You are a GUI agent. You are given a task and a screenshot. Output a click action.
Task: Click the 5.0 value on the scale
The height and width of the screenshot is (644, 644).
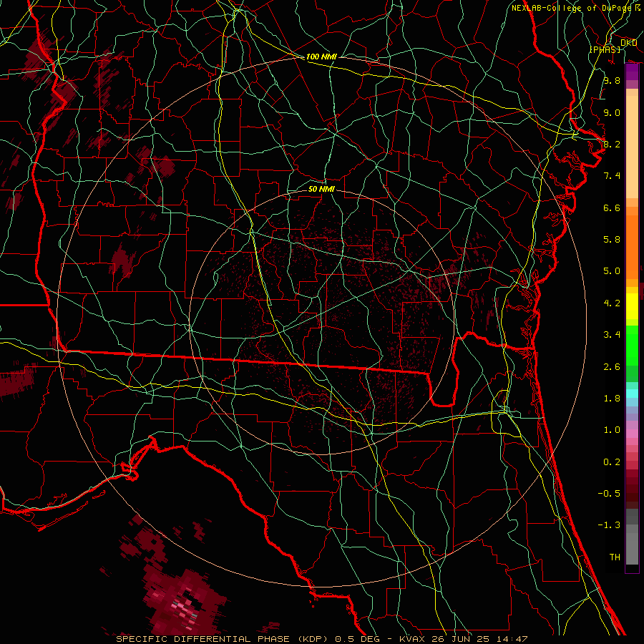point(612,271)
